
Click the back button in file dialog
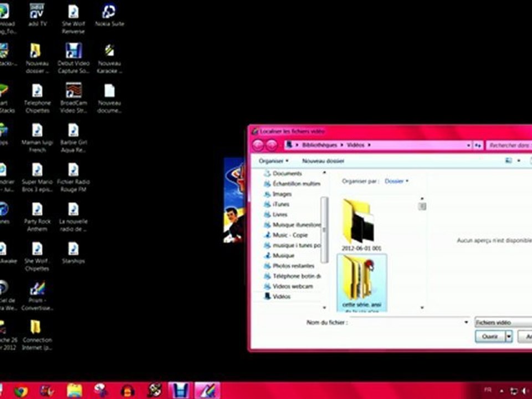tap(258, 145)
